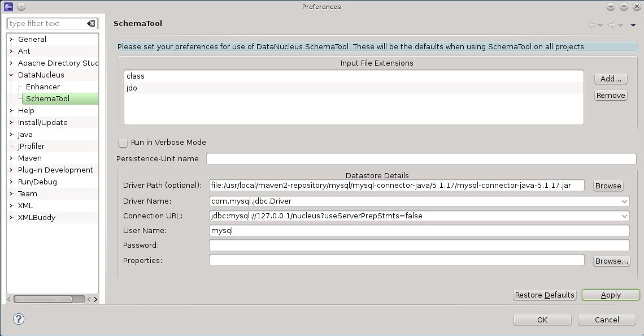Collapse the DataNucleus tree node

click(x=11, y=75)
